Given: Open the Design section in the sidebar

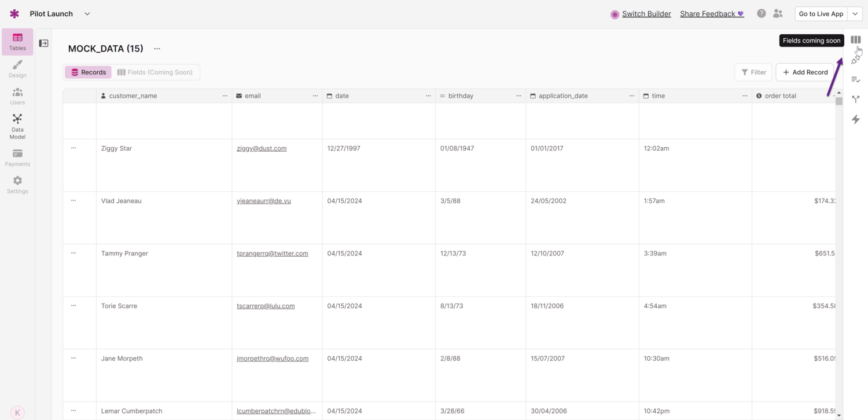Looking at the screenshot, I should click(17, 68).
